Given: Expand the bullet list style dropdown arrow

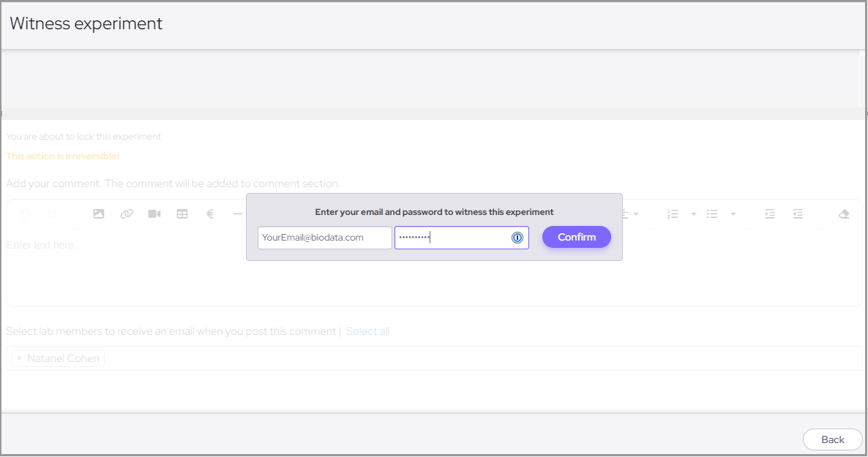Looking at the screenshot, I should pos(733,214).
